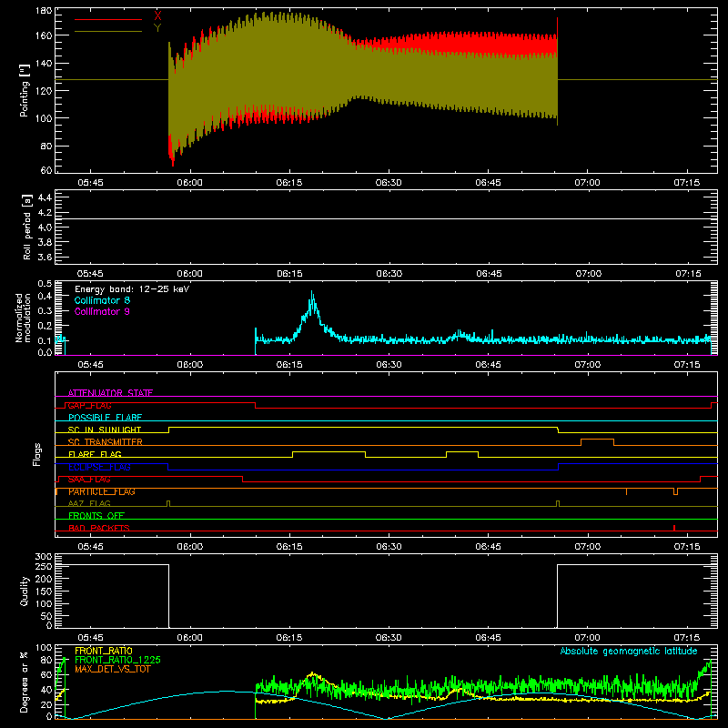Click the SC_IN_SUNLIGHT label

105,430
